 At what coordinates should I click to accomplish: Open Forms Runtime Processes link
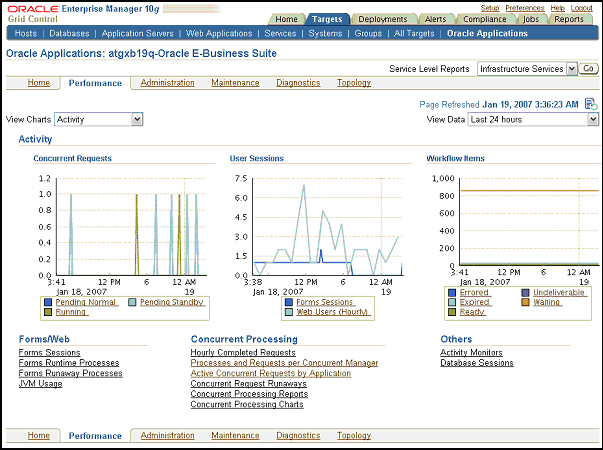(69, 363)
